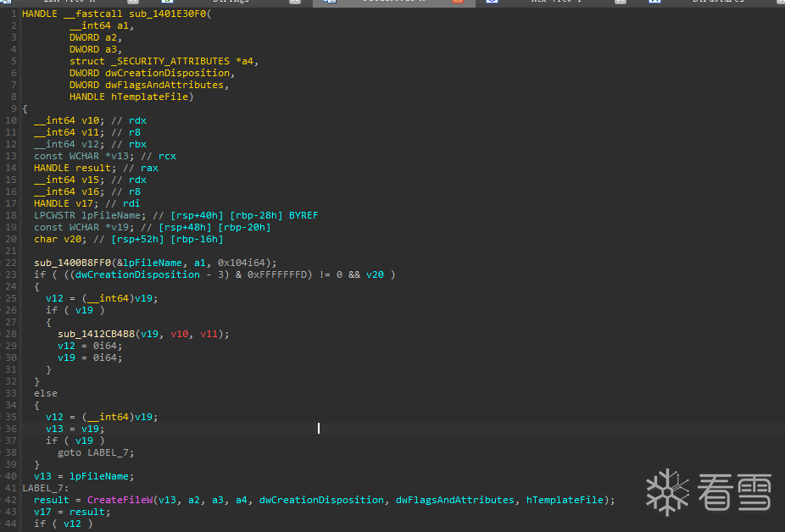
Task: Select dwFlagsAndAttributes parameter on line 7
Action: click(164, 85)
